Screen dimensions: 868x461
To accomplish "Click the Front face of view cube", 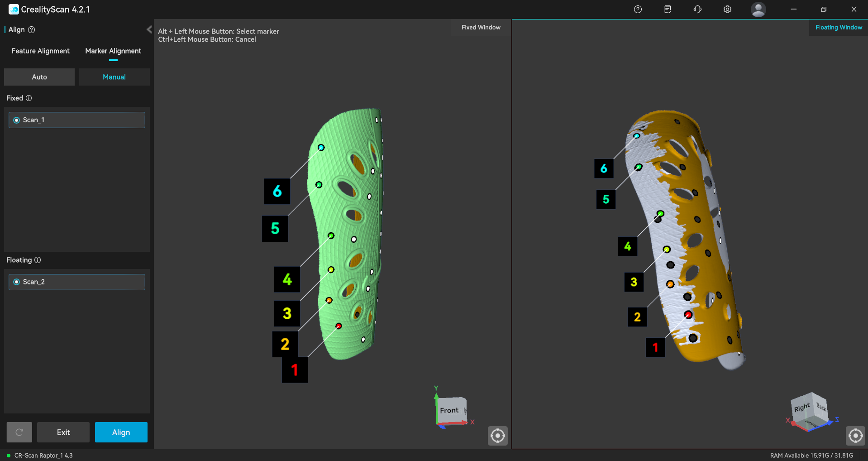I will pyautogui.click(x=449, y=410).
